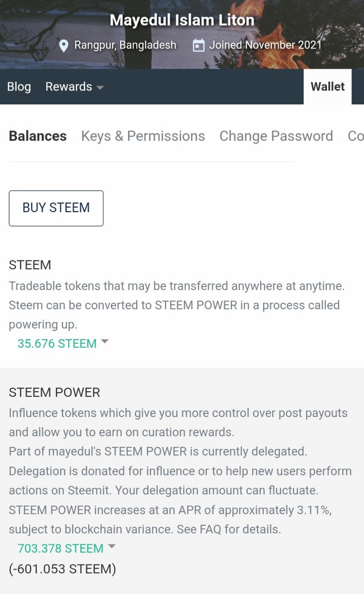Click the Joined November 2021 text
Image resolution: width=364 pixels, height=594 pixels.
265,45
